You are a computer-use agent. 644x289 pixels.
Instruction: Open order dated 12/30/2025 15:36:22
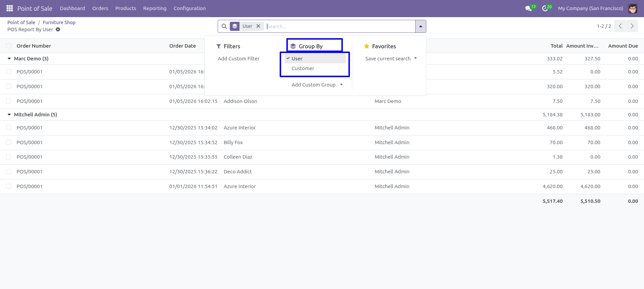point(193,172)
